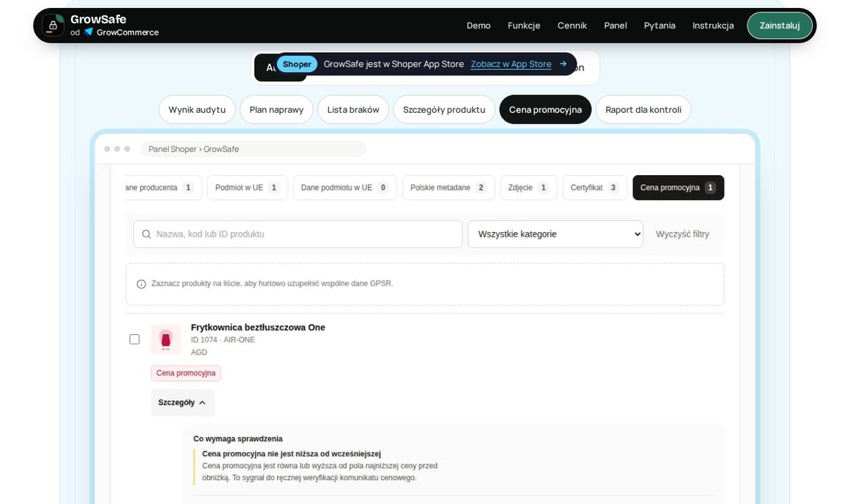Viewport: 850px width, 504px height.
Task: Select the Certyfikat filter chip
Action: tap(595, 188)
